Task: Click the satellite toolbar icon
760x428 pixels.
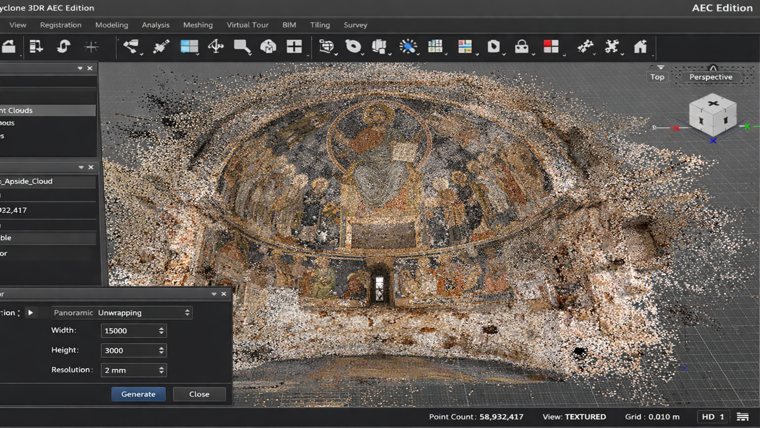Action: 161,47
